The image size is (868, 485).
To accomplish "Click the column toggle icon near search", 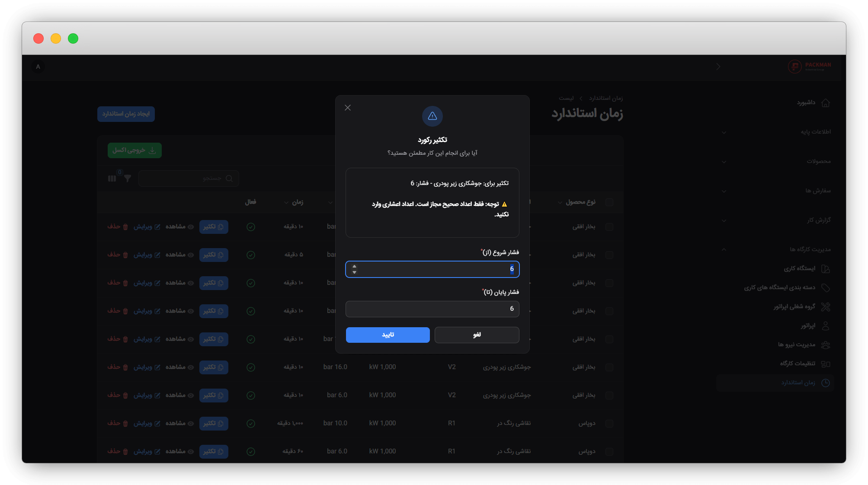I will tap(112, 179).
